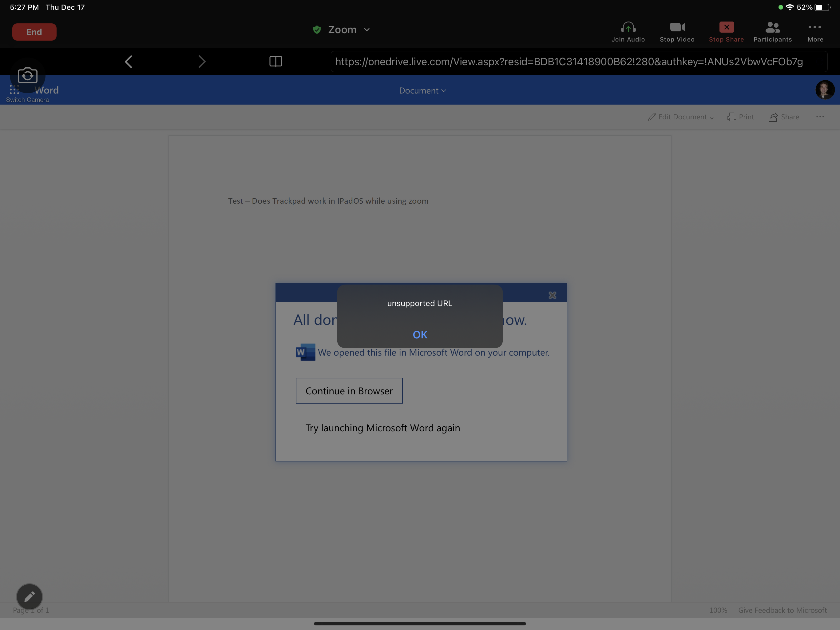The height and width of the screenshot is (630, 840).
Task: Go back with the left arrow
Action: click(x=128, y=62)
